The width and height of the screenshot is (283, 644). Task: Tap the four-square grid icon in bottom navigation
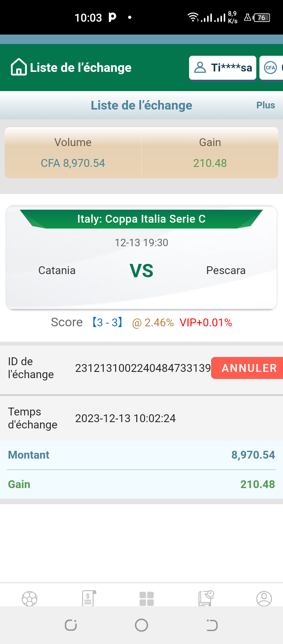tap(147, 598)
